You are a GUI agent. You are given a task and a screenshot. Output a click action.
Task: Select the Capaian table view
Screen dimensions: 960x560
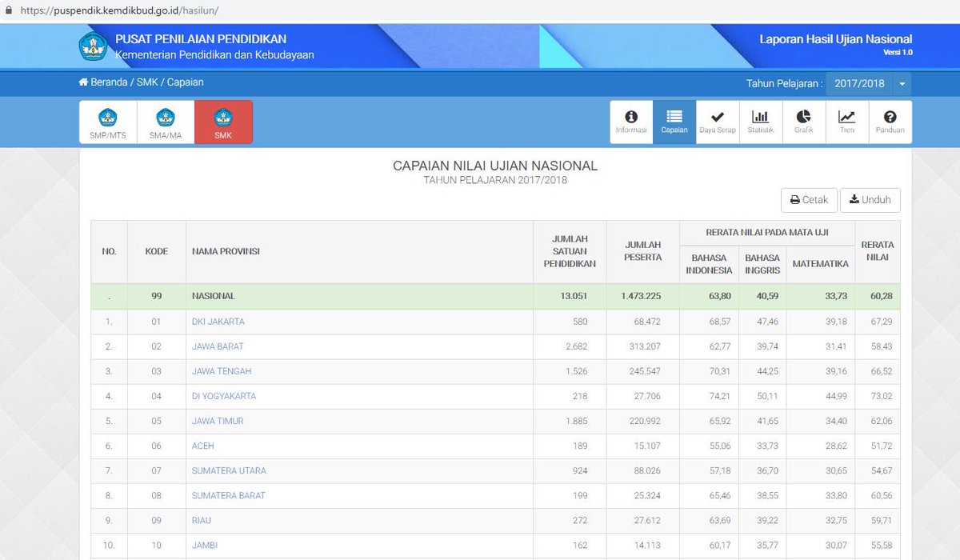point(674,122)
